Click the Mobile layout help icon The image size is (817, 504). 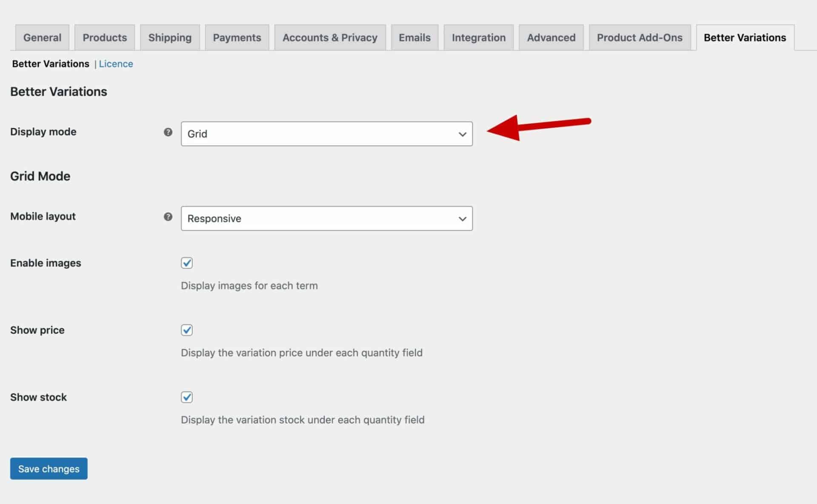pos(168,216)
